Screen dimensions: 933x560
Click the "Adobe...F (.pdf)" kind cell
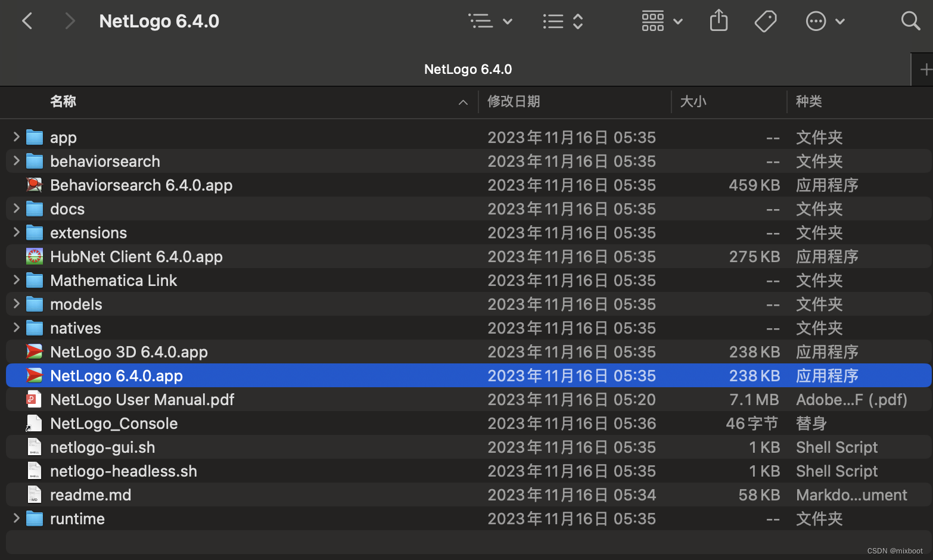click(851, 400)
